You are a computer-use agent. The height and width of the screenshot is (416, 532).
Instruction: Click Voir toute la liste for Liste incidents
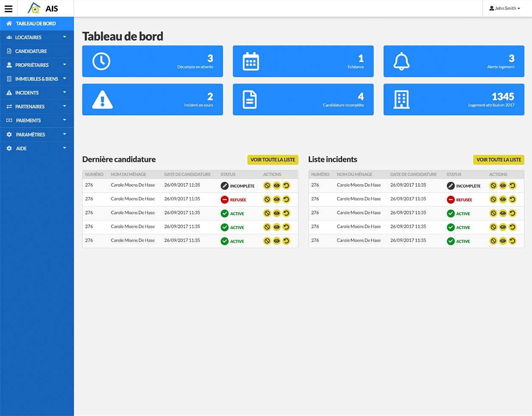coord(498,160)
